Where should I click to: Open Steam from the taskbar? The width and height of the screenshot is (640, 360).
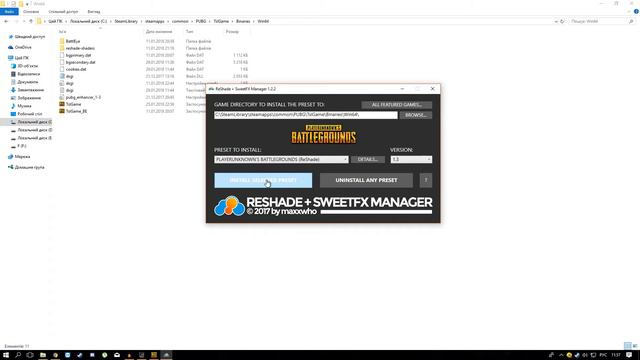point(80,355)
